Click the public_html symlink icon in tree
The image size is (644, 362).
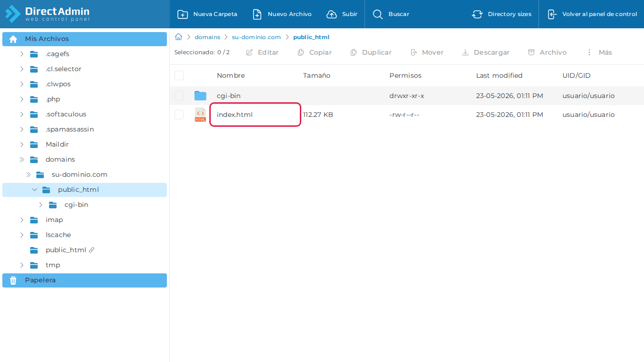pyautogui.click(x=91, y=250)
